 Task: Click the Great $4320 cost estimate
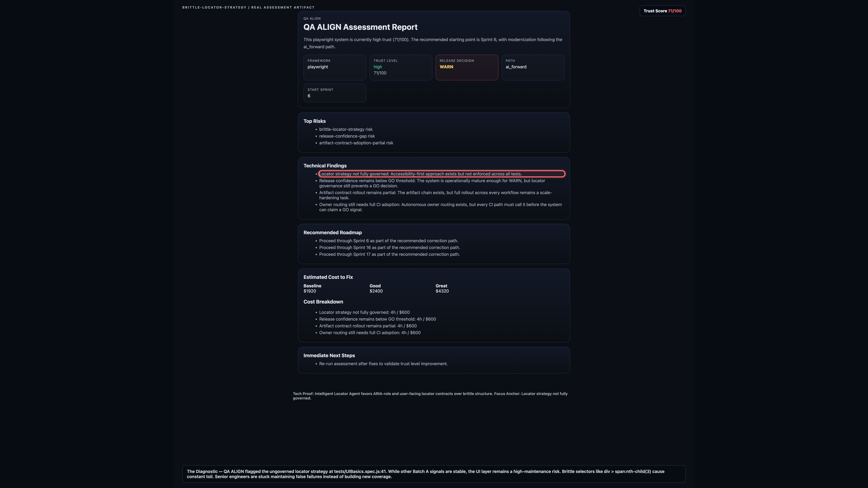(442, 288)
